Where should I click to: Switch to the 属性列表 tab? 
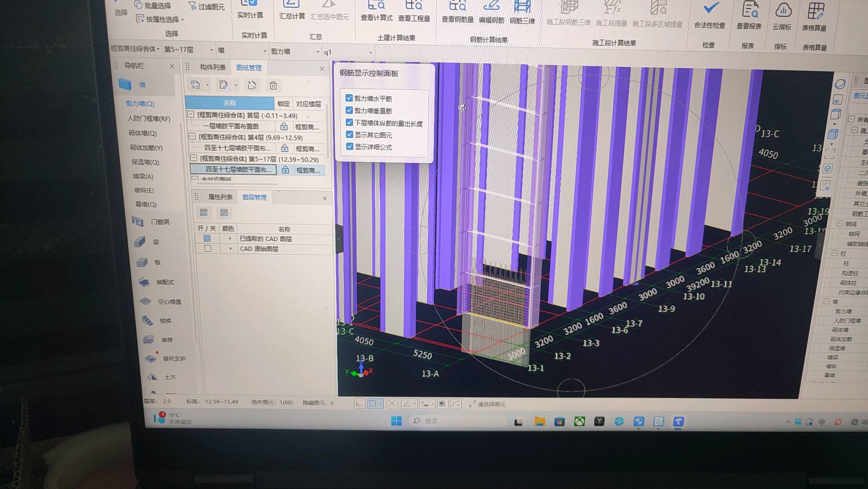tap(220, 197)
